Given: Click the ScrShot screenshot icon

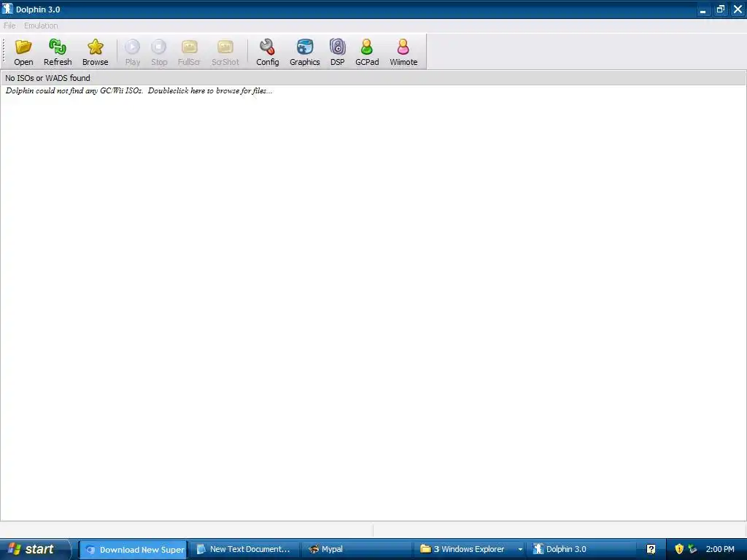Looking at the screenshot, I should [x=225, y=52].
